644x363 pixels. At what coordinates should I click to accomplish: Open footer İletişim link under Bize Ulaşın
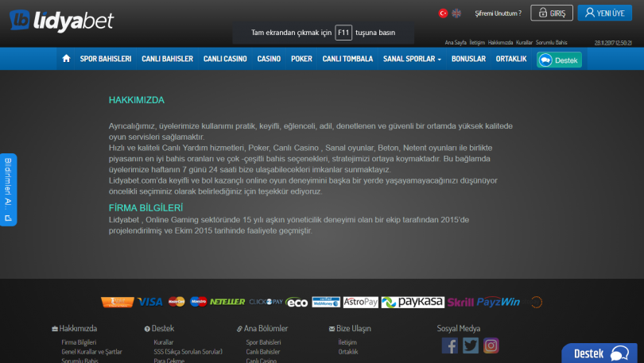(347, 342)
